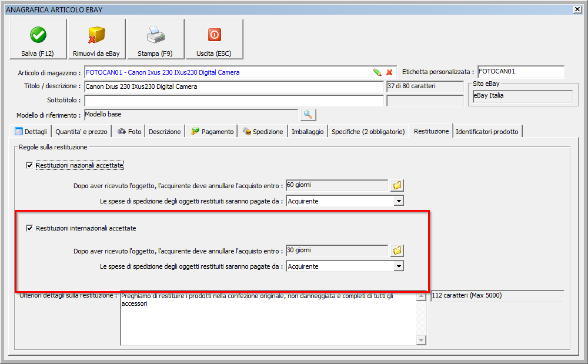Close the Anagrafica Articolo eBay window
588x364 pixels.
pos(577,9)
